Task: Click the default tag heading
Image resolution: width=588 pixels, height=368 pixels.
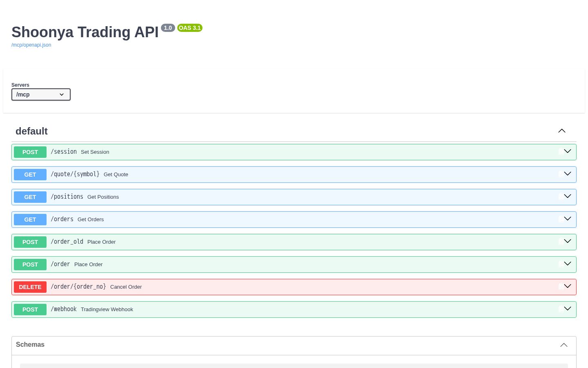Action: point(31,131)
